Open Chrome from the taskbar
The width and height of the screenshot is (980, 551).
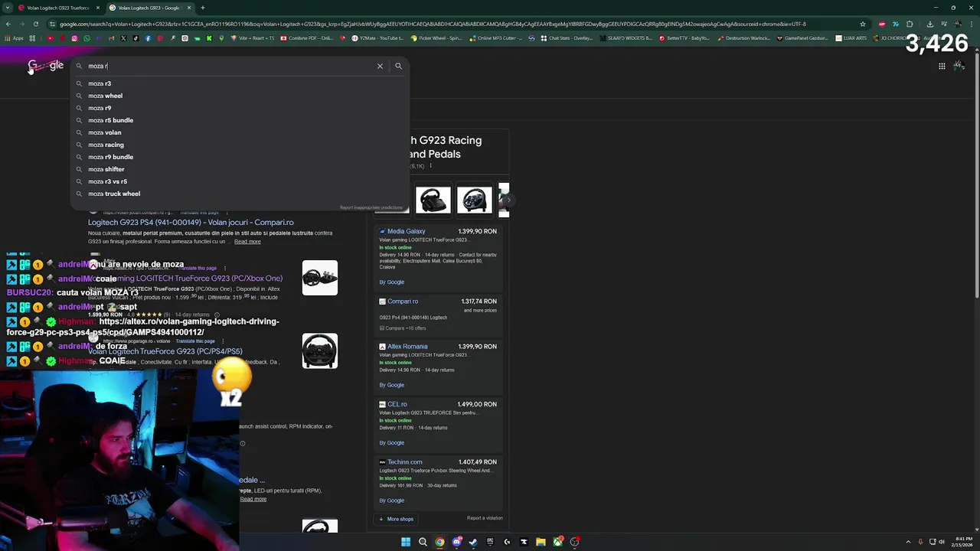coord(439,542)
